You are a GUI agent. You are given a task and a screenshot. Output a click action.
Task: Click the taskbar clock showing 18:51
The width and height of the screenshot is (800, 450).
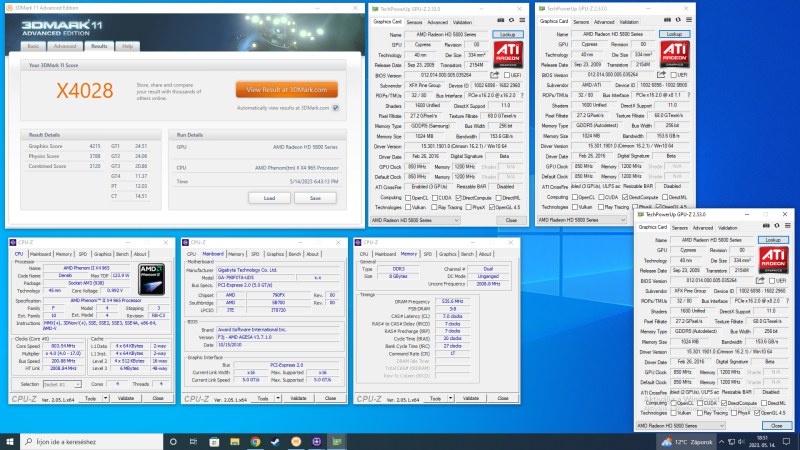(761, 441)
